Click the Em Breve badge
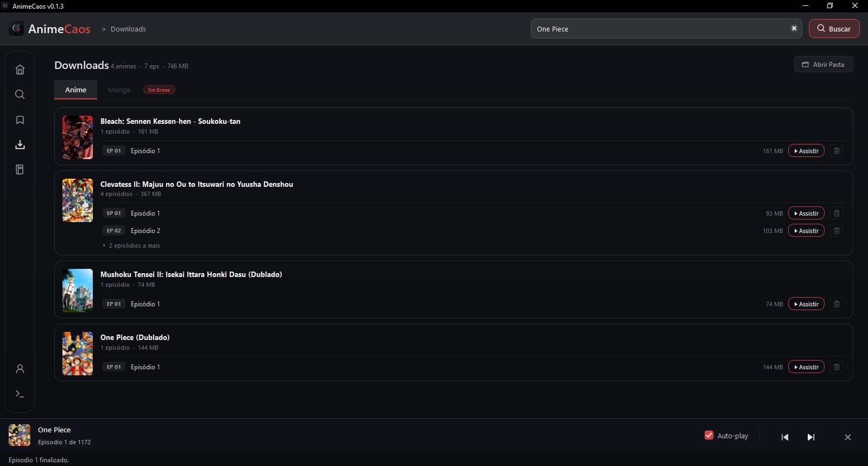Viewport: 868px width, 466px height. pyautogui.click(x=159, y=90)
